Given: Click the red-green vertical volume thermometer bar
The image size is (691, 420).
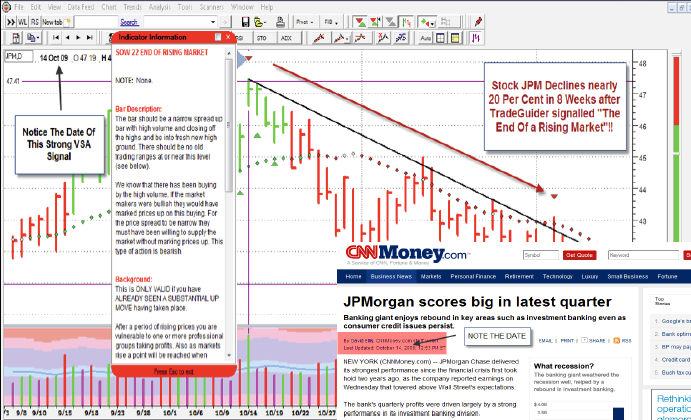Looking at the screenshot, I should click(x=676, y=150).
